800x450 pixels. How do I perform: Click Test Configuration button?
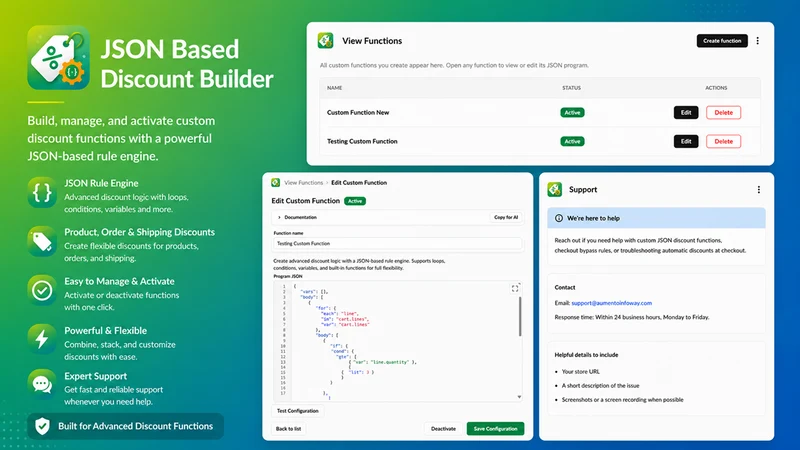coord(297,411)
